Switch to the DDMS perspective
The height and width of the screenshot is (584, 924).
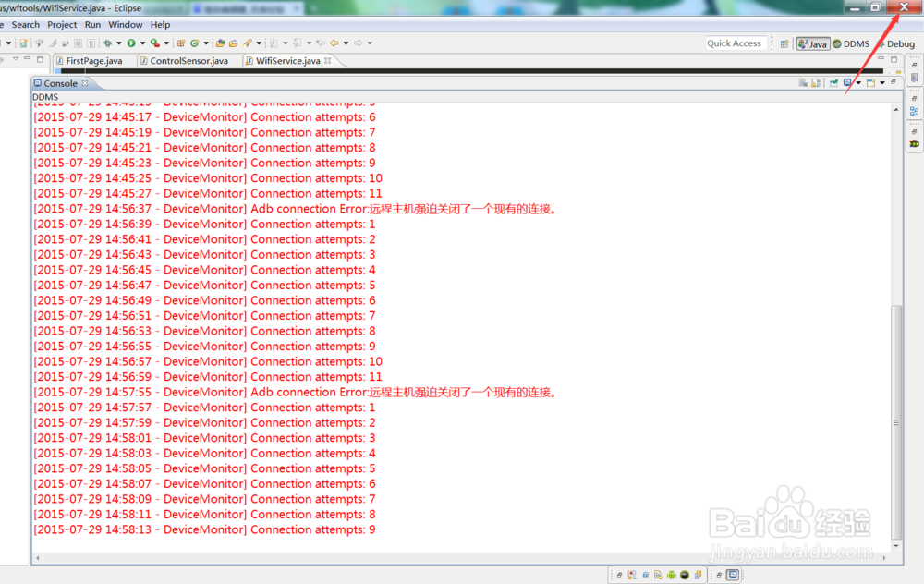[x=851, y=43]
